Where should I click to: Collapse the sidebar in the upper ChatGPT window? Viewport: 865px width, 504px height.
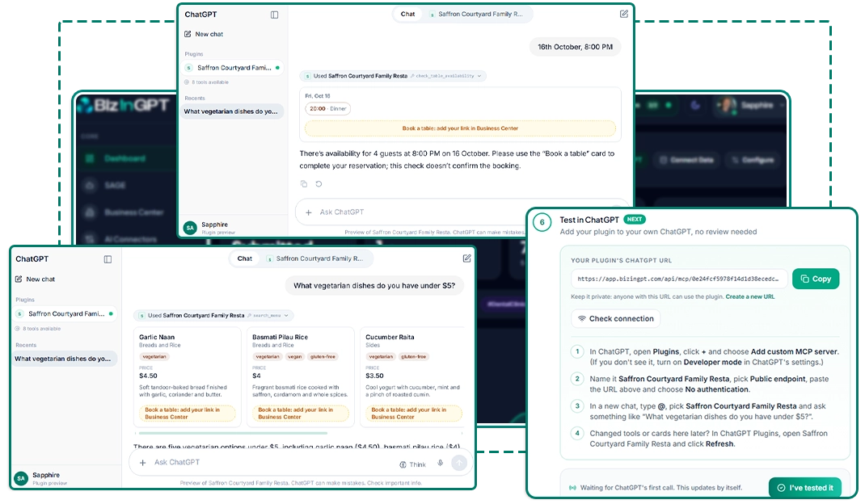(274, 15)
